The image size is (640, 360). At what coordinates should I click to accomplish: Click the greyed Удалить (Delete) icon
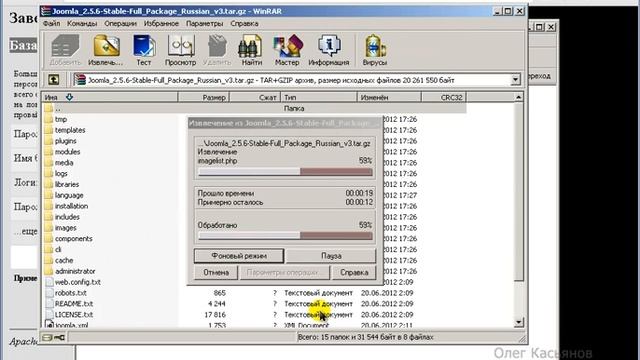coord(217,50)
